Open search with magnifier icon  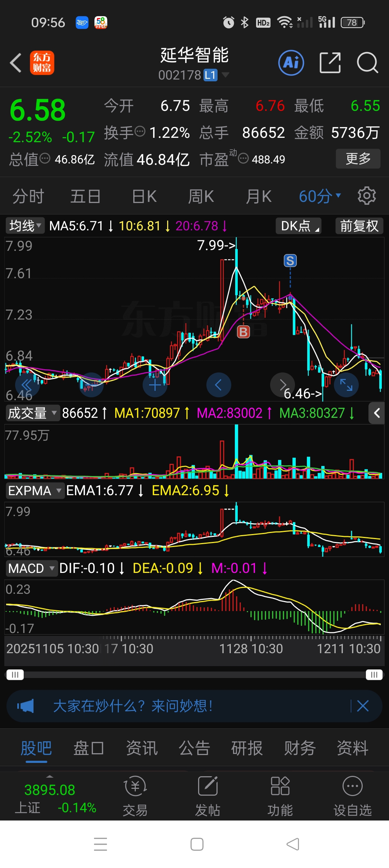[x=367, y=63]
